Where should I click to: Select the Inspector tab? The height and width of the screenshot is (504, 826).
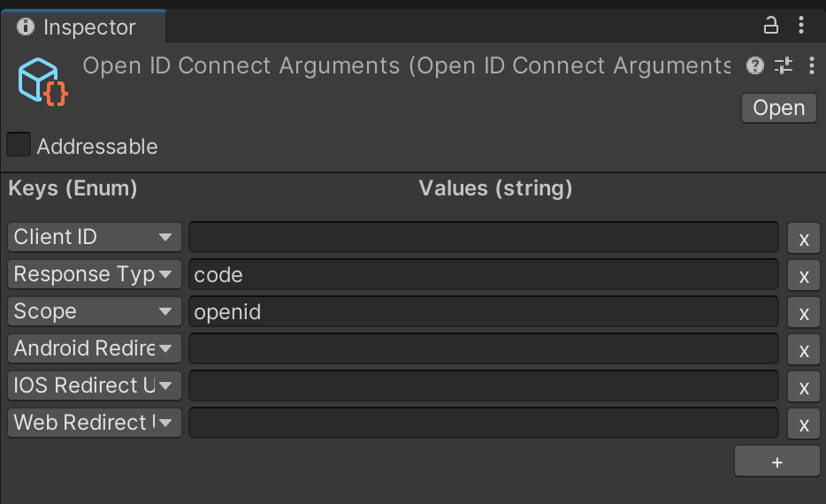[83, 27]
